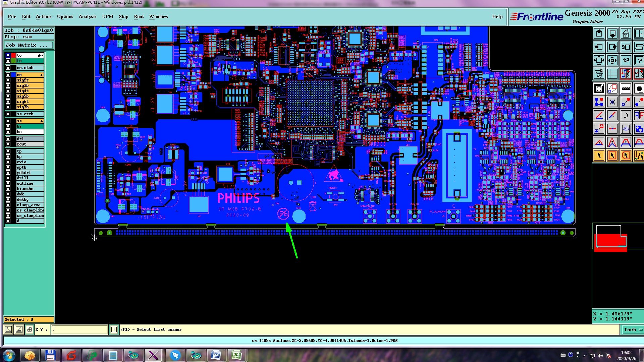The width and height of the screenshot is (644, 362).
Task: Click the red color swatch of to layer
Action: click(13, 55)
